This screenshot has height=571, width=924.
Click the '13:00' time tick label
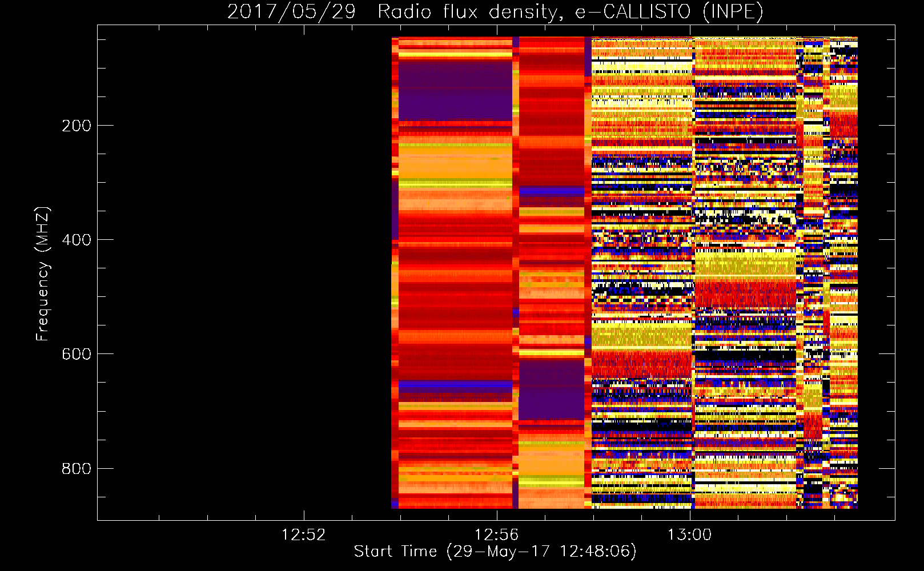coord(689,535)
